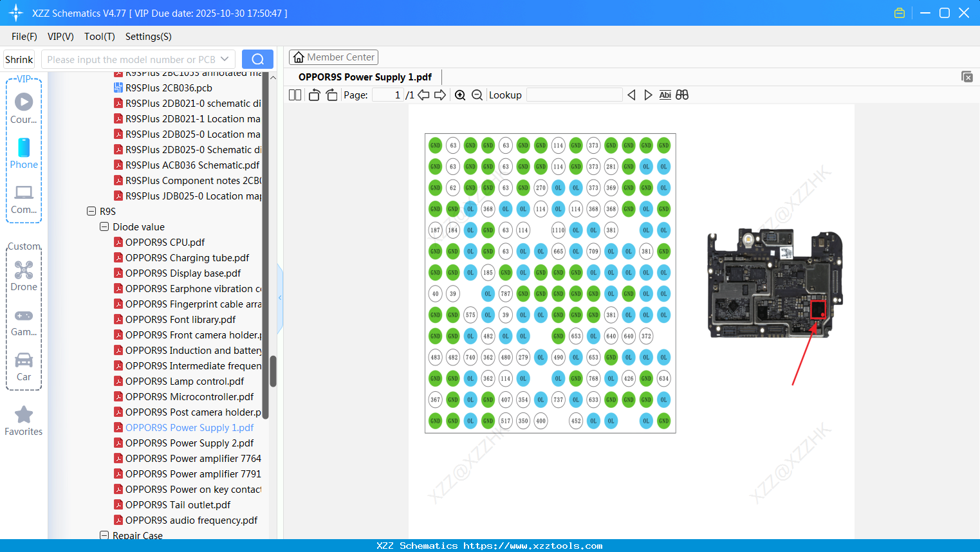Collapse the left panel with the splitter handle

280,298
